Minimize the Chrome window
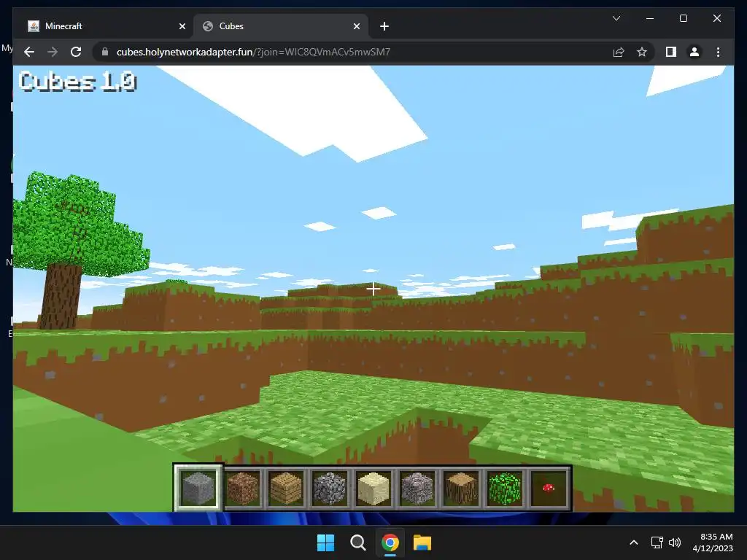747x560 pixels. (x=650, y=18)
